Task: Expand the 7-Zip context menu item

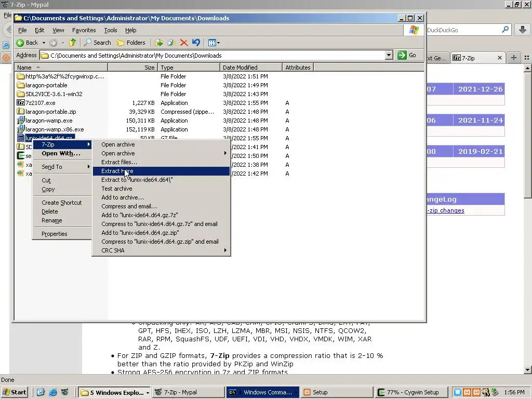Action: coord(62,144)
